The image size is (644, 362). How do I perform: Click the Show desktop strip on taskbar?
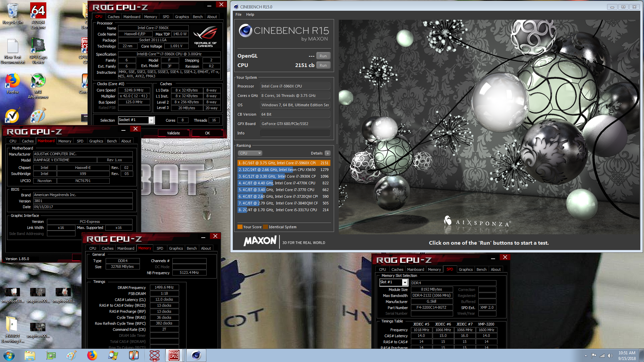click(642, 356)
